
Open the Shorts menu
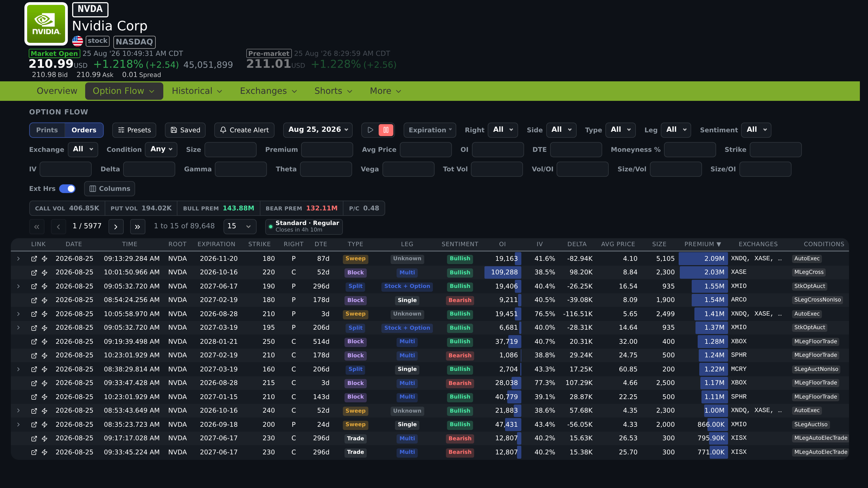[x=333, y=91]
